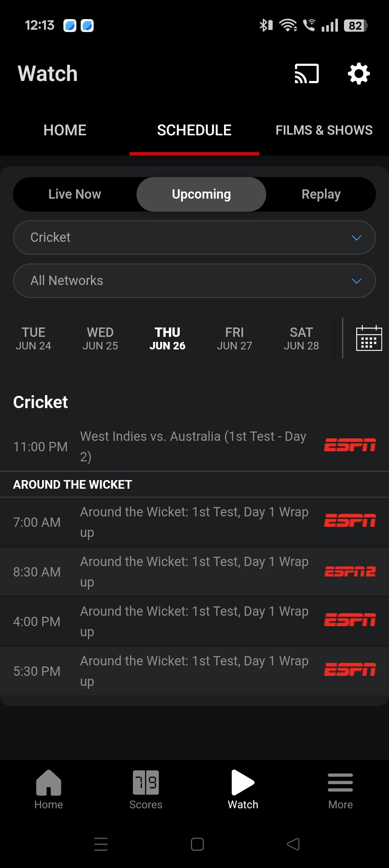The width and height of the screenshot is (389, 868).
Task: Open the 8:30 AM Around the Wicket listing
Action: tap(194, 571)
